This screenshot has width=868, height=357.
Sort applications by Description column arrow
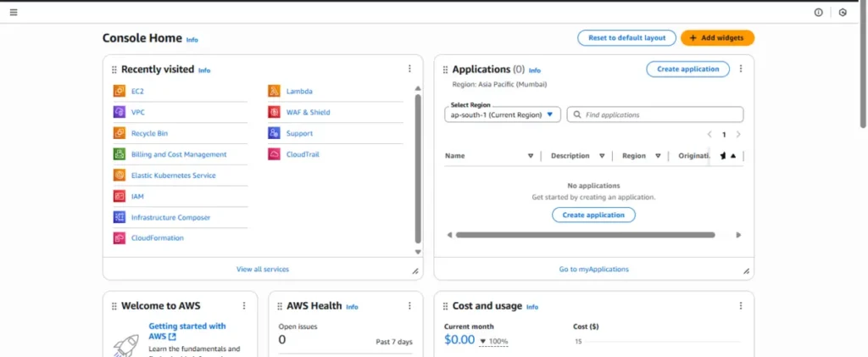click(x=602, y=156)
